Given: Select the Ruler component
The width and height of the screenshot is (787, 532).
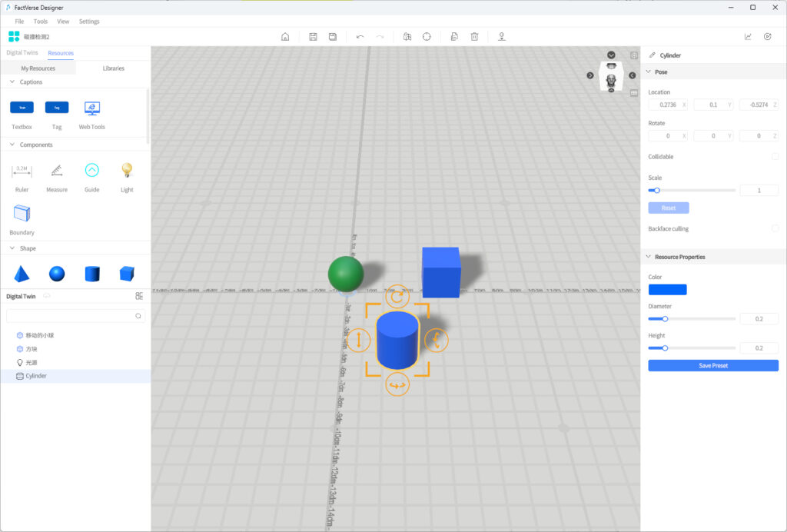Looking at the screenshot, I should 22,171.
